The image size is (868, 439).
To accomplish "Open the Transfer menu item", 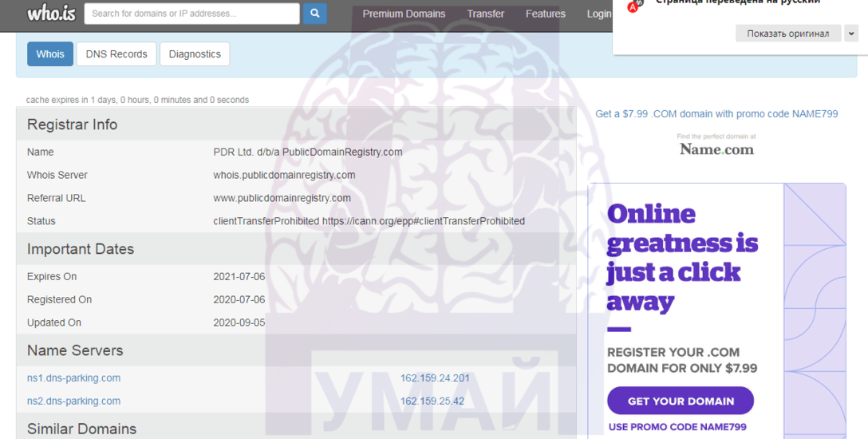I will [x=486, y=14].
